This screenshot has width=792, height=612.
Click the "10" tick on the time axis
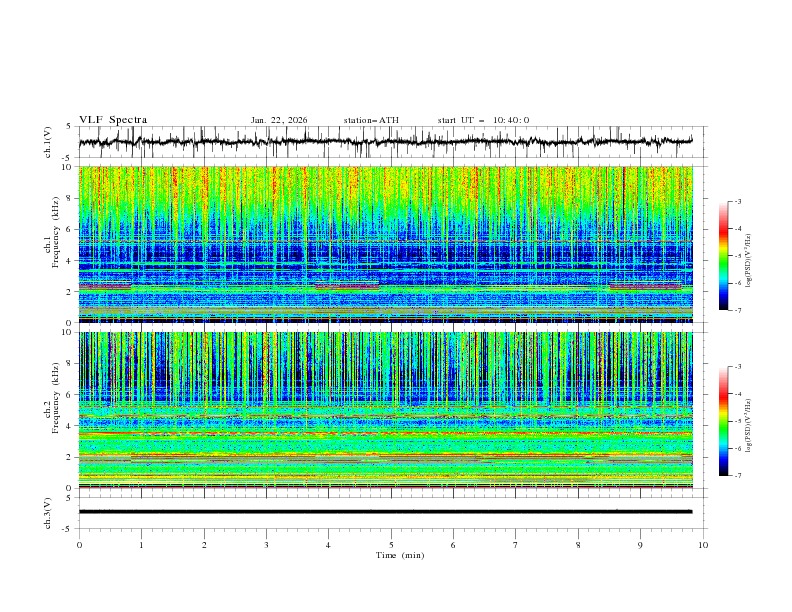point(703,545)
